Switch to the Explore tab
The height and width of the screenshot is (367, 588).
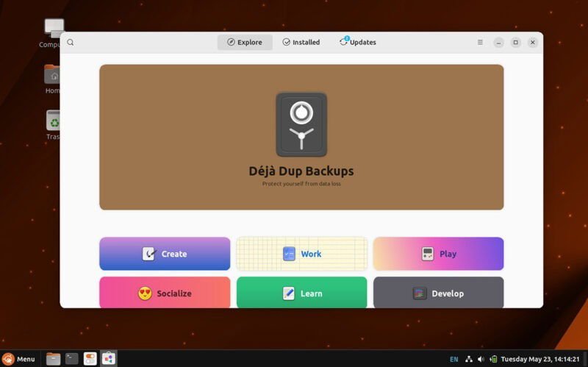(x=245, y=43)
